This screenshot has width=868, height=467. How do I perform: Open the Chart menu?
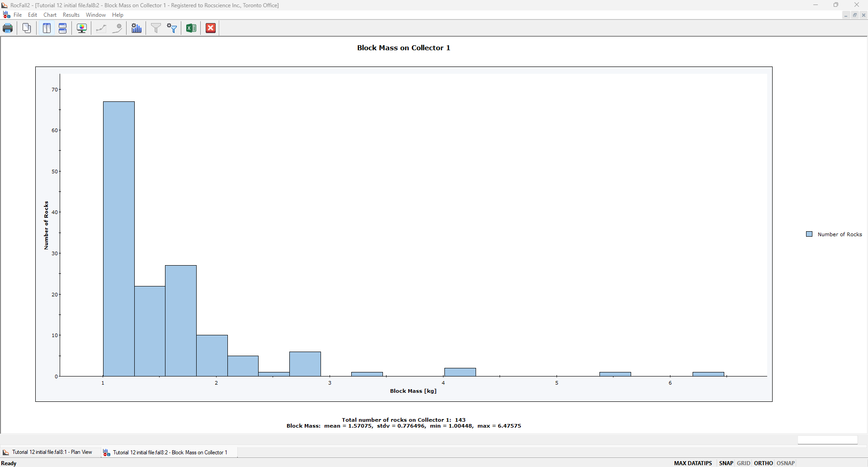(x=50, y=15)
